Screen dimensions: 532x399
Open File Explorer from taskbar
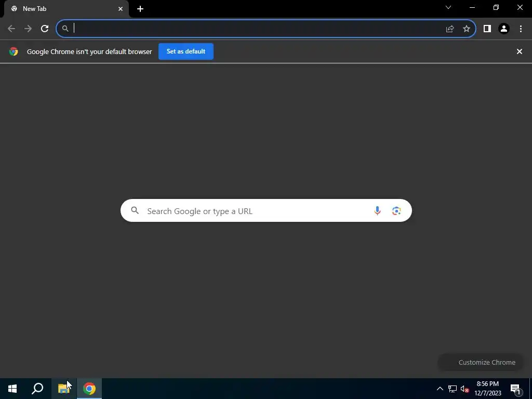[64, 389]
